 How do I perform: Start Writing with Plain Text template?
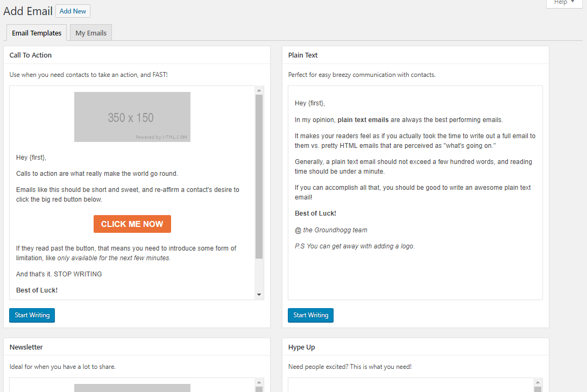point(310,315)
